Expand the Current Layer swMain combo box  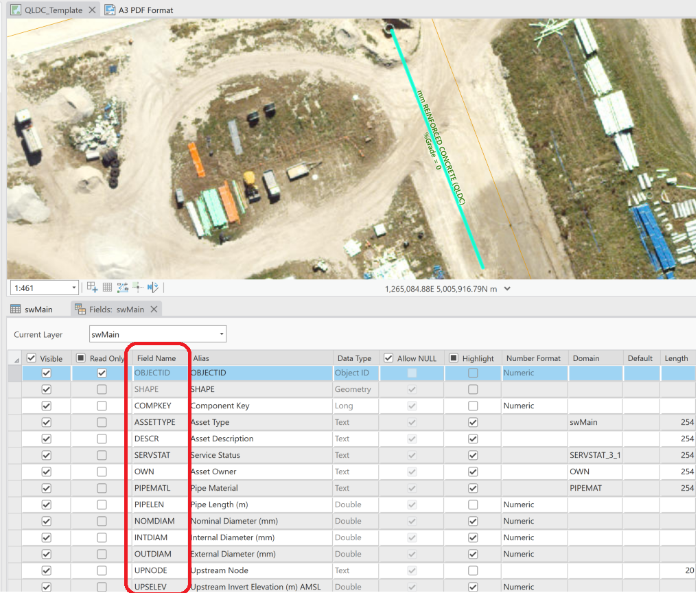pyautogui.click(x=221, y=334)
